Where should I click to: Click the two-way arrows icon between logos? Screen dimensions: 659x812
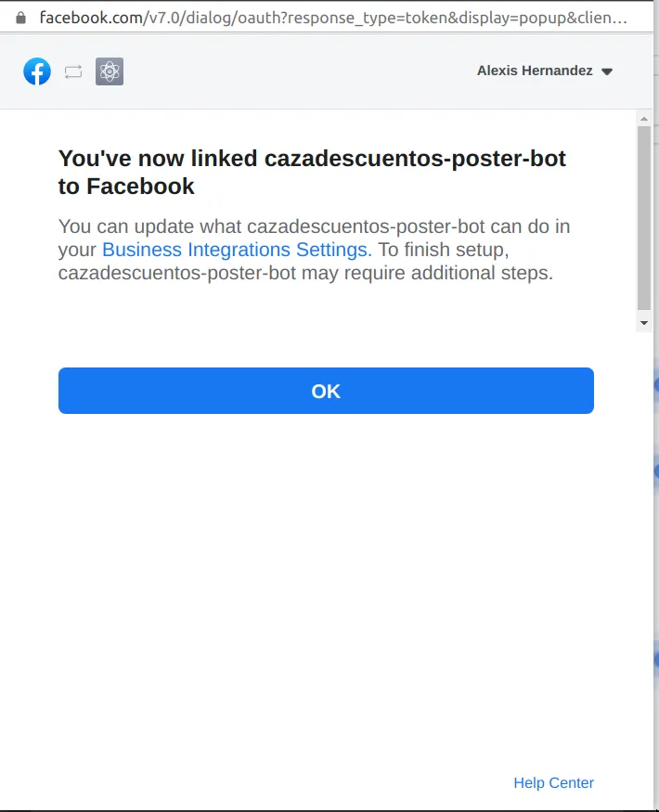point(73,72)
